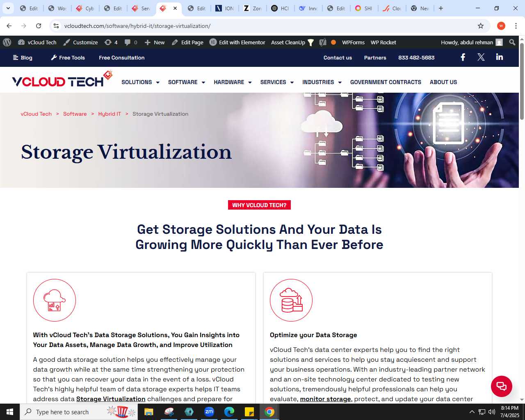Click Edit Page pencil in admin bar
The width and height of the screenshot is (525, 420).
(187, 42)
